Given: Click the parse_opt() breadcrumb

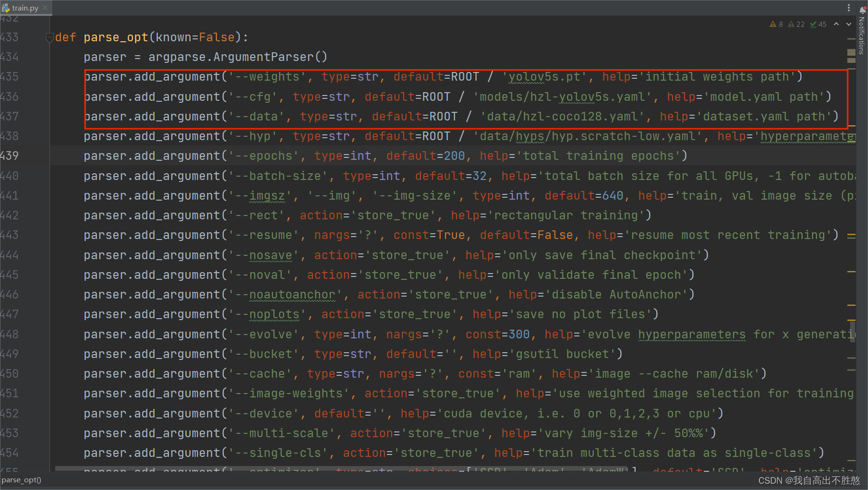Looking at the screenshot, I should (22, 480).
